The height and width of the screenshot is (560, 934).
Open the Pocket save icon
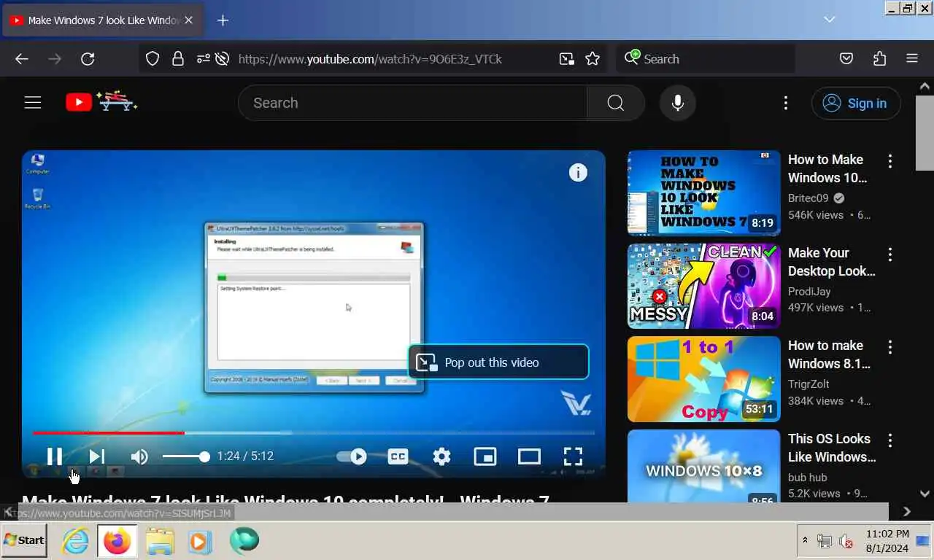point(846,59)
